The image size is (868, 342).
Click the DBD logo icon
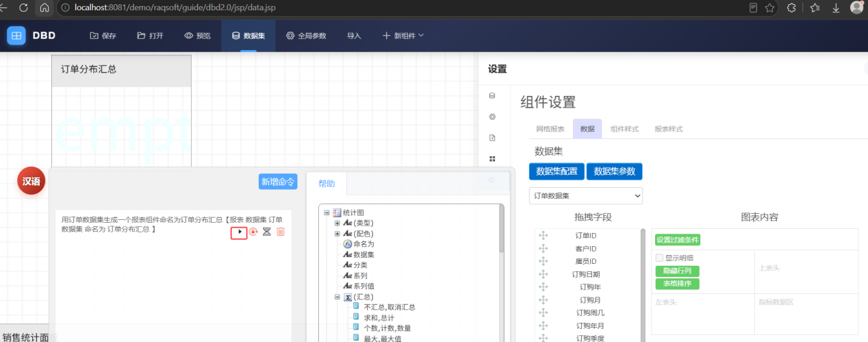16,36
